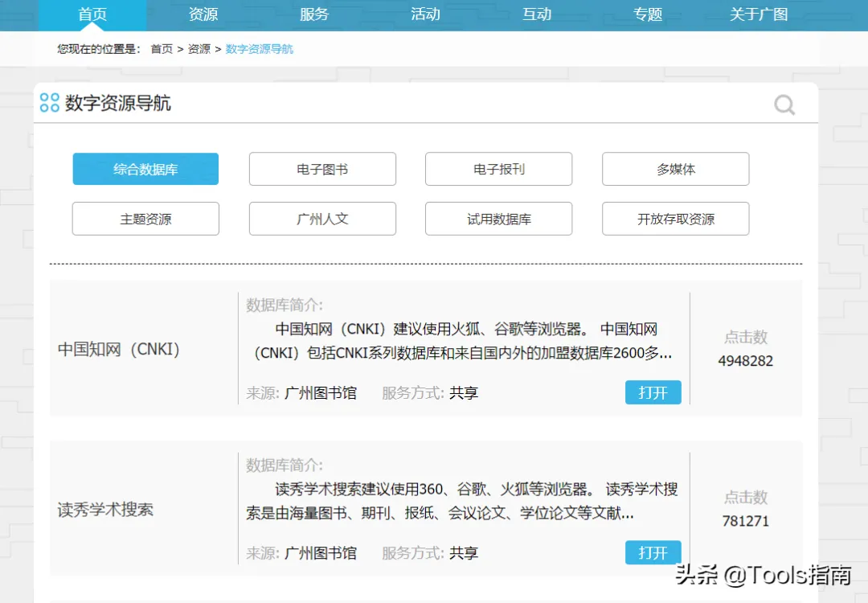
Task: Click 广州图书馆 source in CNKI row
Action: (321, 393)
